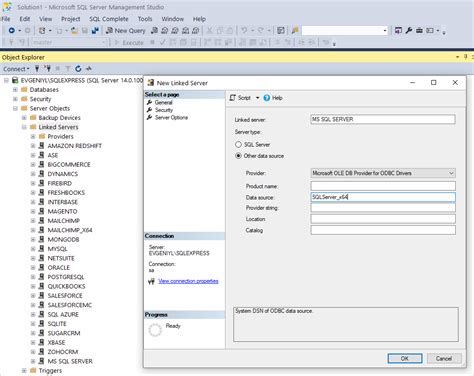
Task: Select the Server Options page
Action: (x=171, y=117)
